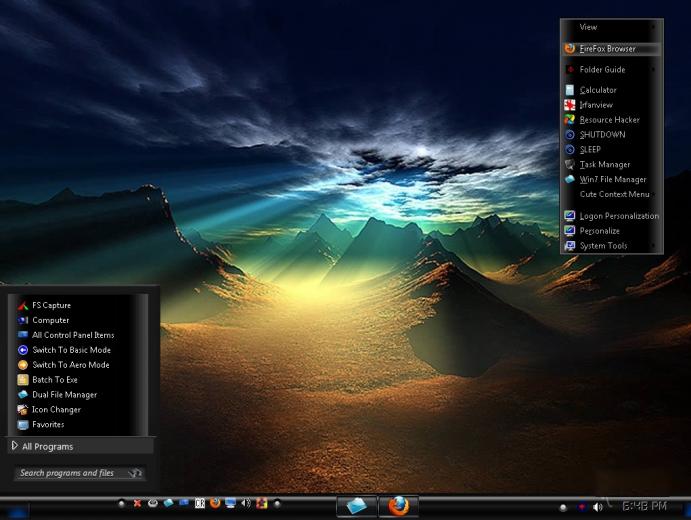Click the colorful puzzle quick launch icon

point(262,503)
